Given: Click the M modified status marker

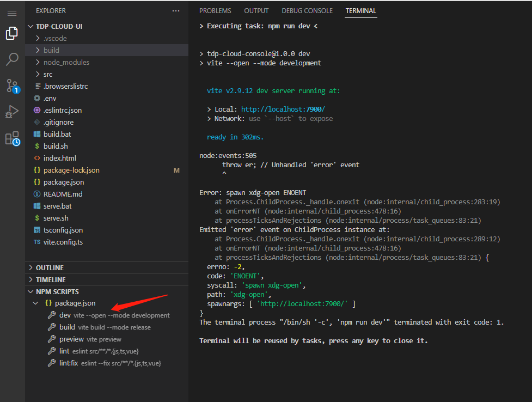Looking at the screenshot, I should [x=176, y=170].
